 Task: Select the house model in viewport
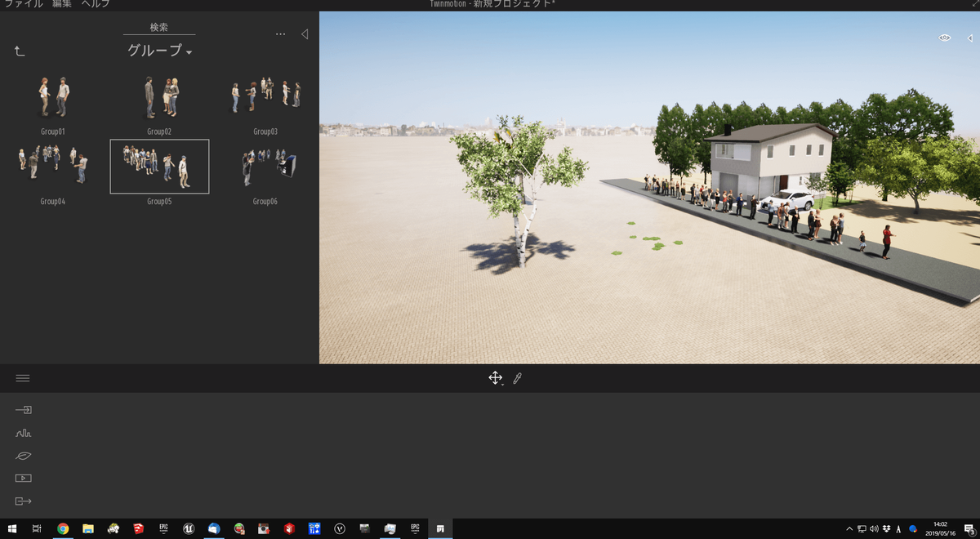click(x=768, y=161)
